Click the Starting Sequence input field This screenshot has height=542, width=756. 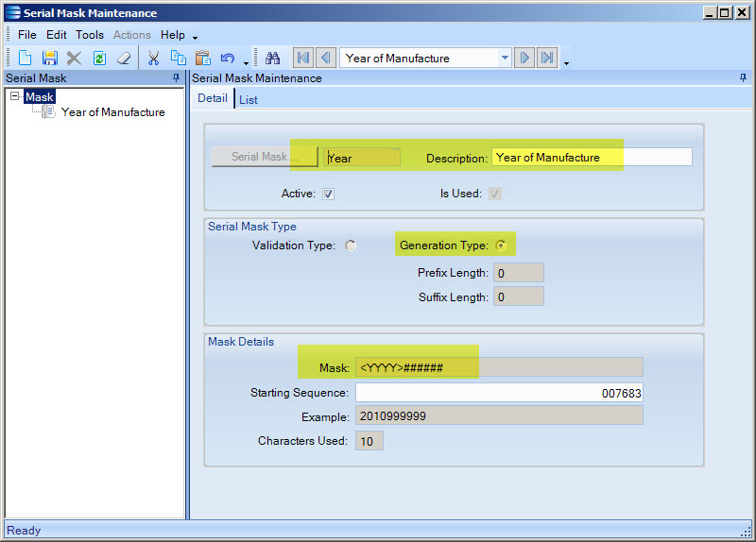(499, 393)
